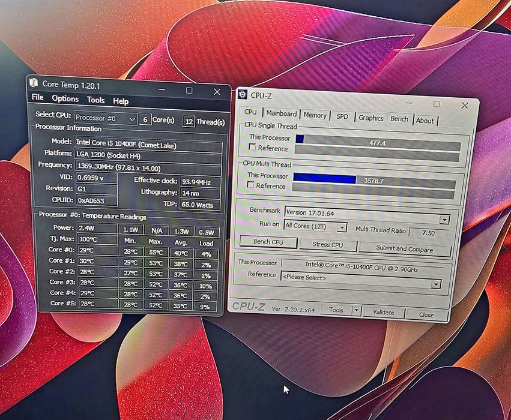Switch to the Mainboard tab in CPU-Z
511x420 pixels.
(x=281, y=113)
